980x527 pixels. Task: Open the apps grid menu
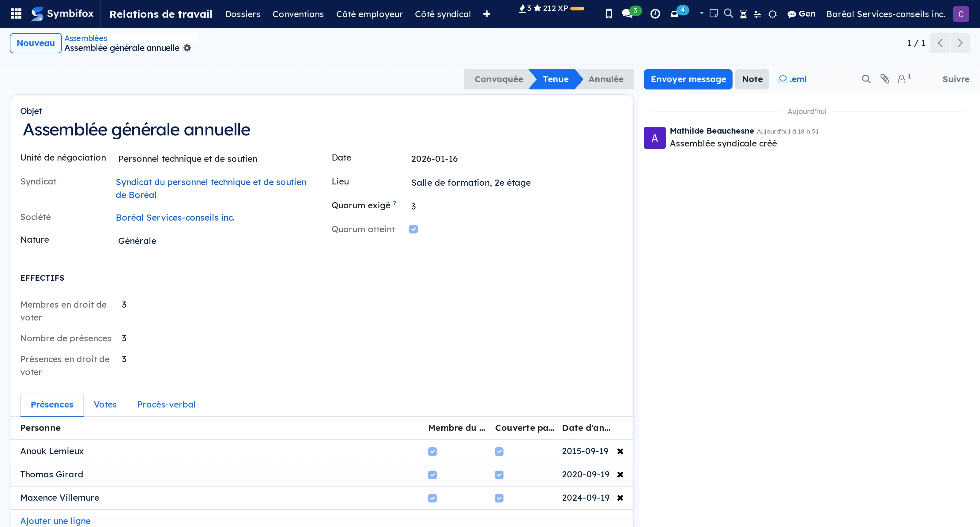click(x=16, y=14)
